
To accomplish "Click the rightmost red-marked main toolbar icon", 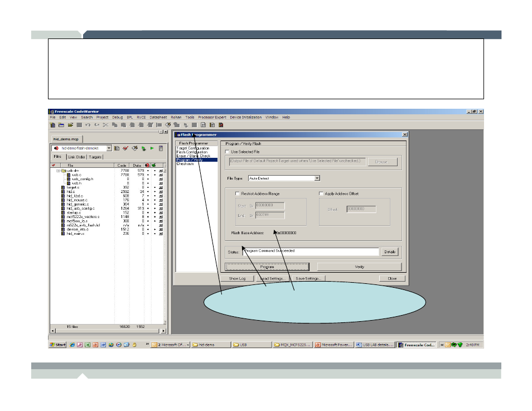I will [x=221, y=125].
